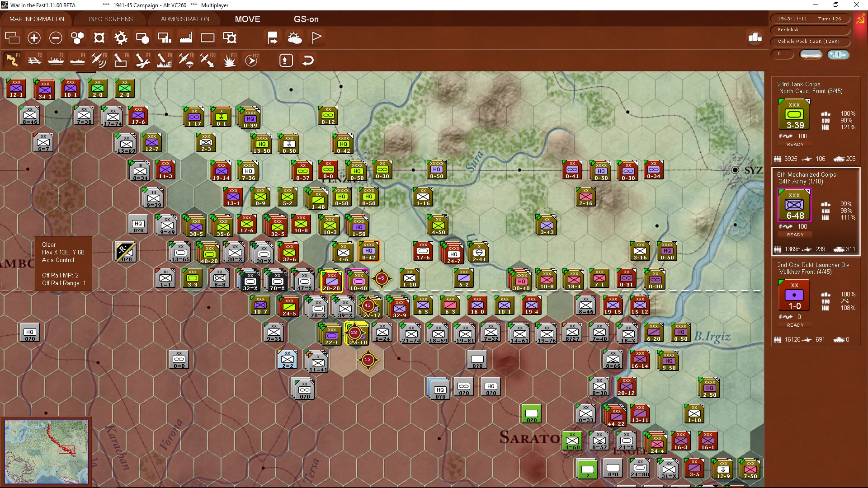The height and width of the screenshot is (488, 868).
Task: Click the city-blocks statistics icon
Action: coord(755,38)
